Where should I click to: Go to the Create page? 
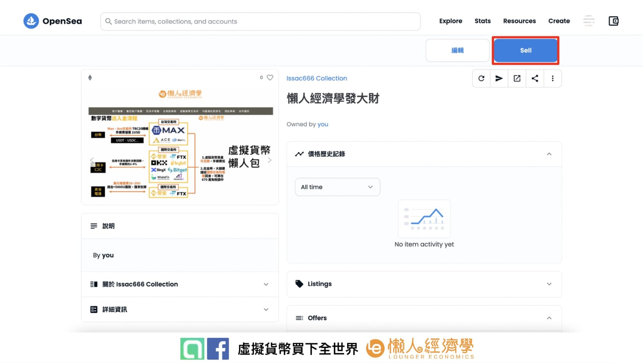pos(559,21)
